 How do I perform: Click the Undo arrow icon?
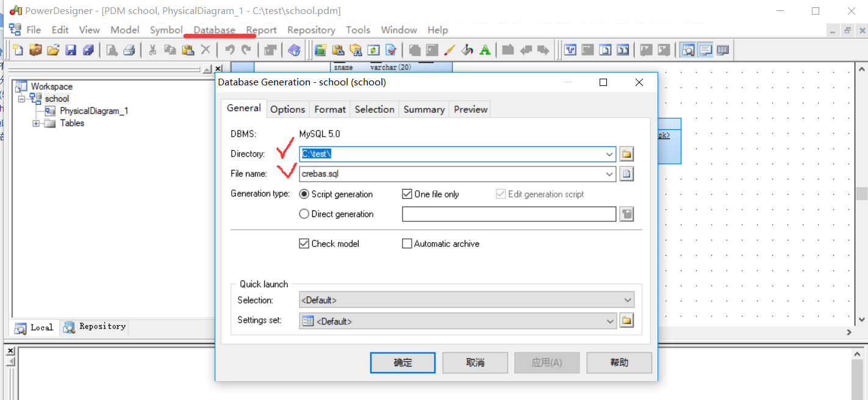(x=229, y=50)
